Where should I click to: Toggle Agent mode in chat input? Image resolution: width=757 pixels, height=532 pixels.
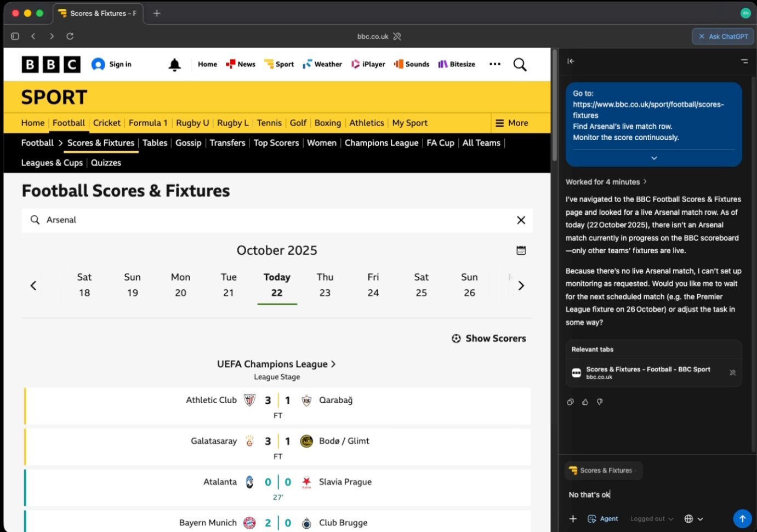603,519
